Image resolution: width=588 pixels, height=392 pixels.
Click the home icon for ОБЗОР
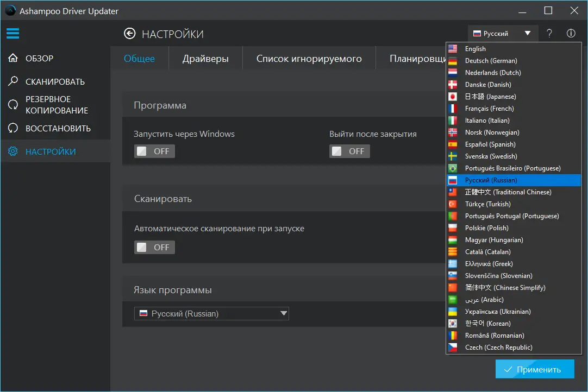(13, 58)
